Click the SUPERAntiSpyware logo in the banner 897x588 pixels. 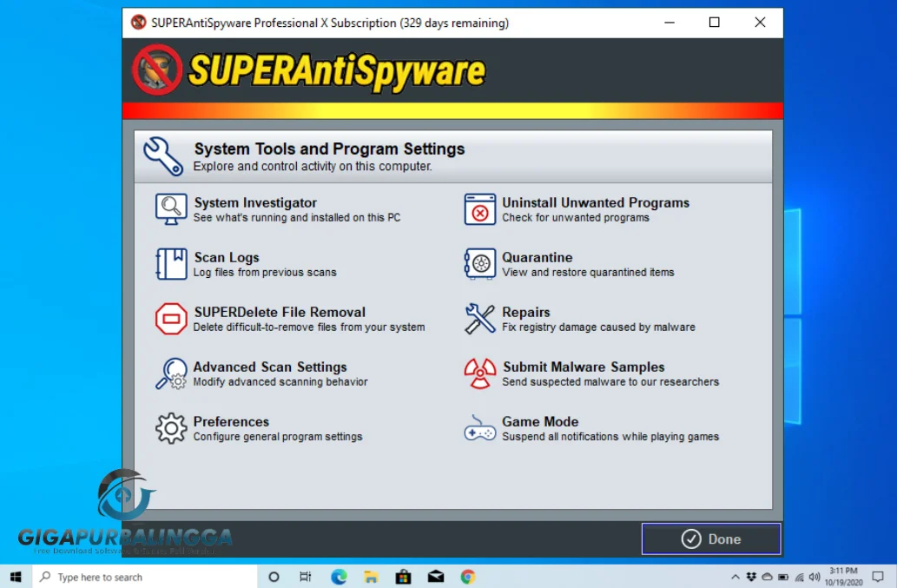click(309, 70)
